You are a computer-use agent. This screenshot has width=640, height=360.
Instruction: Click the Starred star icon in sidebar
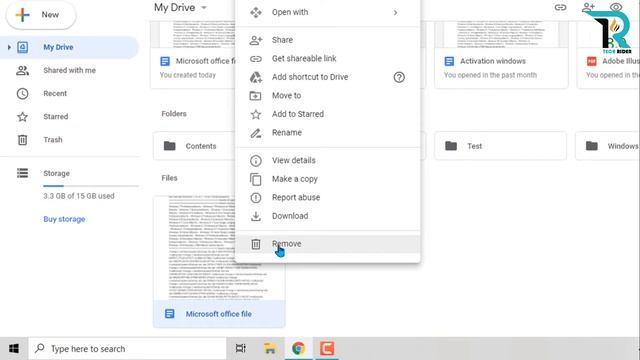coord(22,117)
